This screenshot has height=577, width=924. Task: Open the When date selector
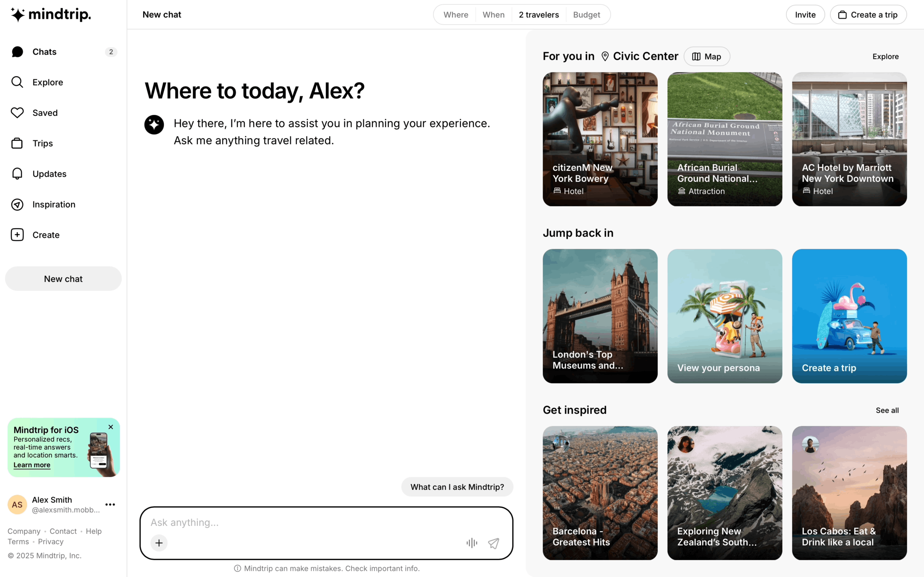(x=493, y=15)
